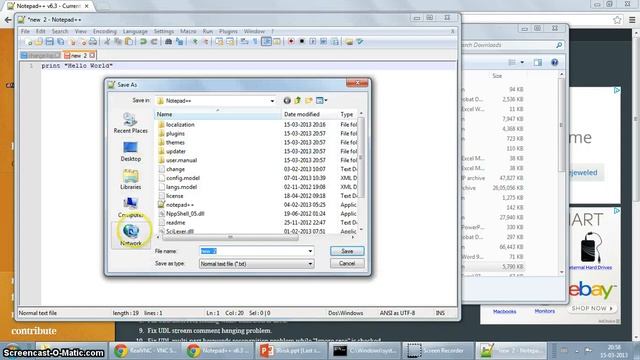Click the Word Wrap toolbar icon
Screen dimensions: 640x360
[x=244, y=42]
